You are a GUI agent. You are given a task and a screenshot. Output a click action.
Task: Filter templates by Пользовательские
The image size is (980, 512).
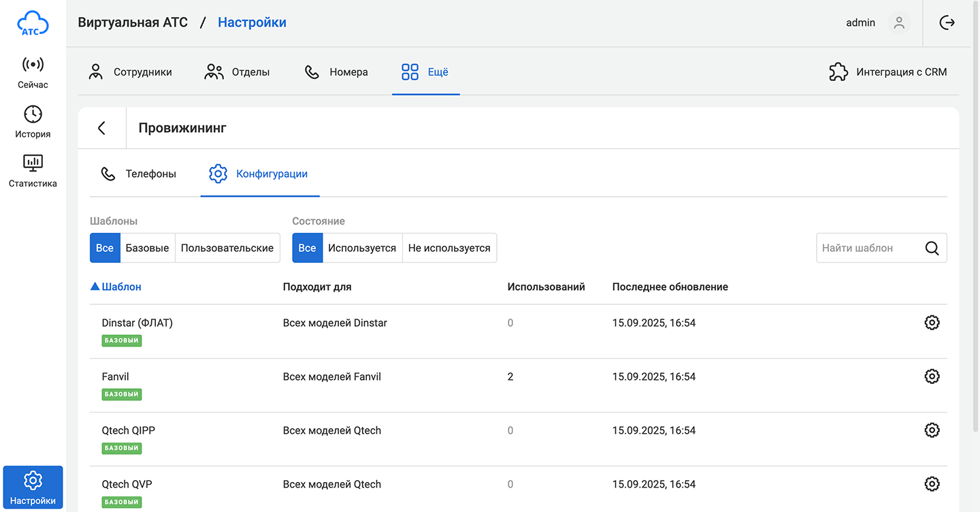[x=227, y=249]
